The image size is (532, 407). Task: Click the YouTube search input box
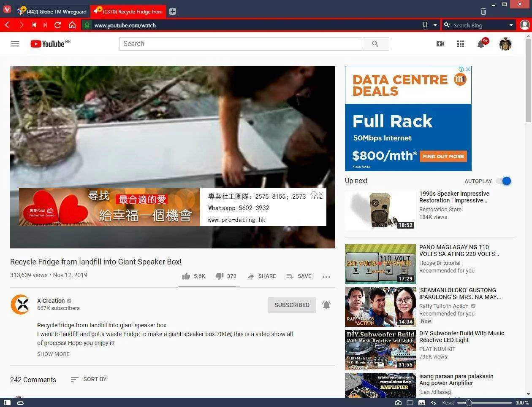pos(241,44)
